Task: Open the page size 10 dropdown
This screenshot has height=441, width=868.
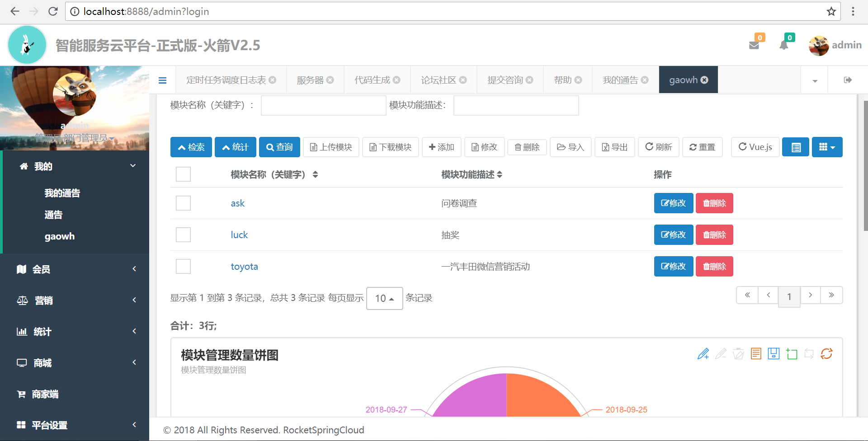Action: pyautogui.click(x=385, y=298)
